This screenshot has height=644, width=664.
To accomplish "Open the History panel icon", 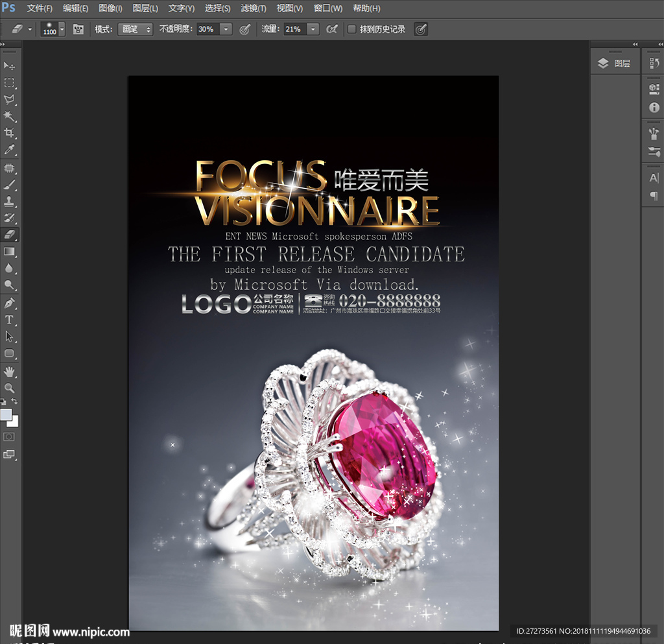I will [x=654, y=63].
